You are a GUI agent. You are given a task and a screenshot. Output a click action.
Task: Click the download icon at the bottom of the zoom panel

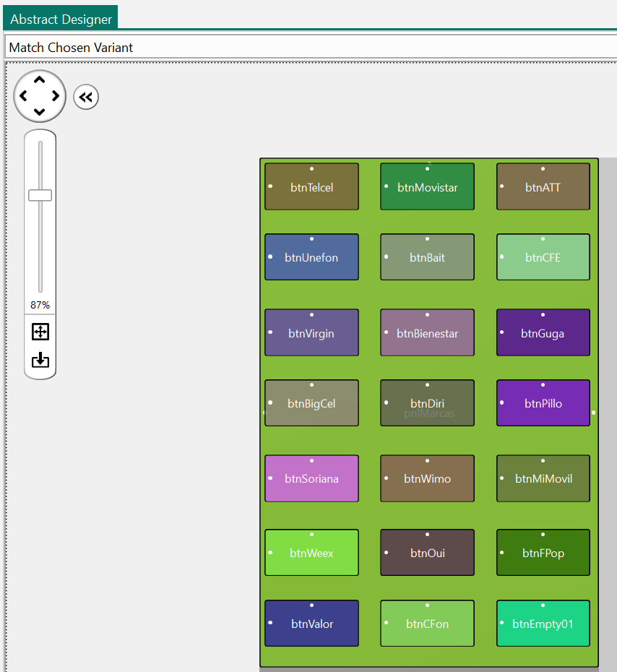click(40, 360)
